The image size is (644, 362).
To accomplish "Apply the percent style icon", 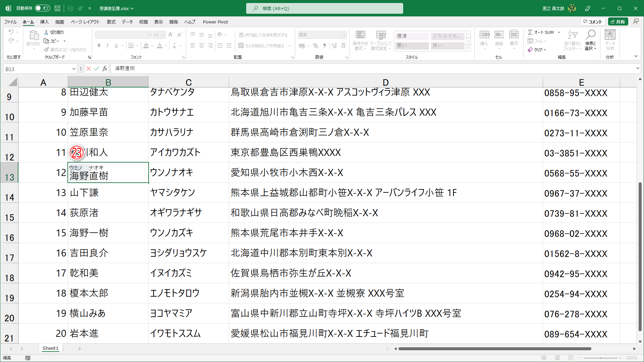I will tap(315, 46).
